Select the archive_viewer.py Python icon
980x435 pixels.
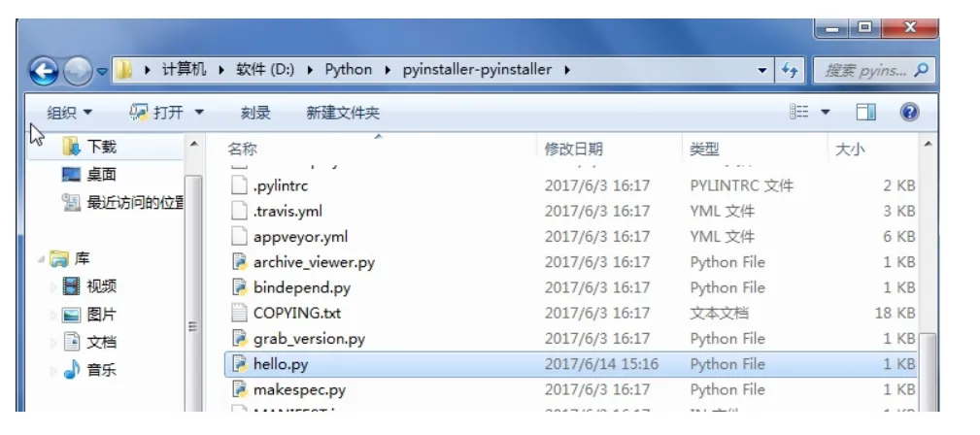coord(240,262)
